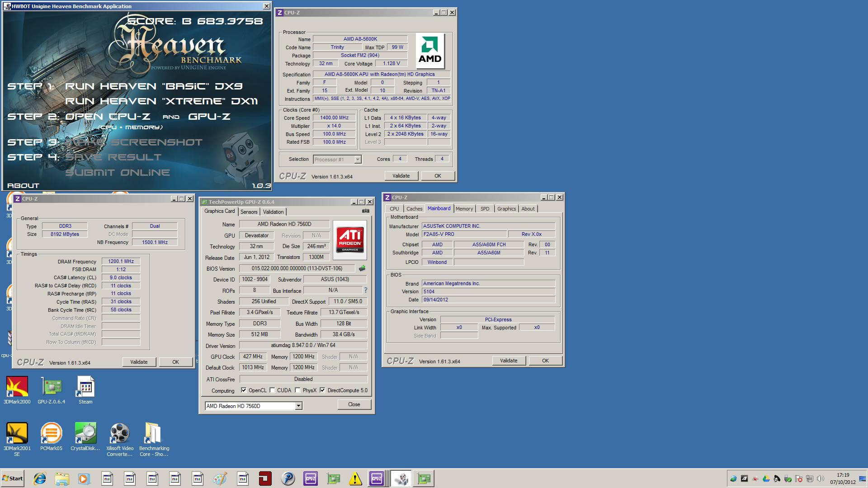Click the GPU-Z Close button

point(354,404)
